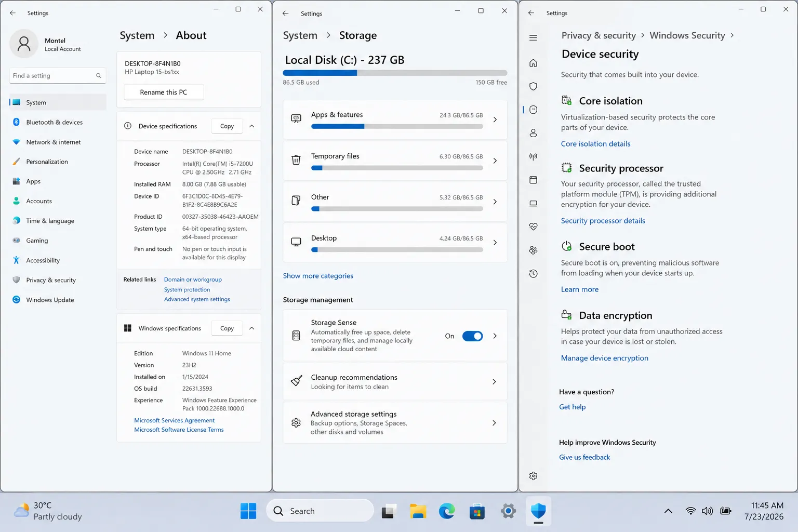798x532 pixels.
Task: Click the Windows Security shield on taskbar
Action: click(538, 511)
